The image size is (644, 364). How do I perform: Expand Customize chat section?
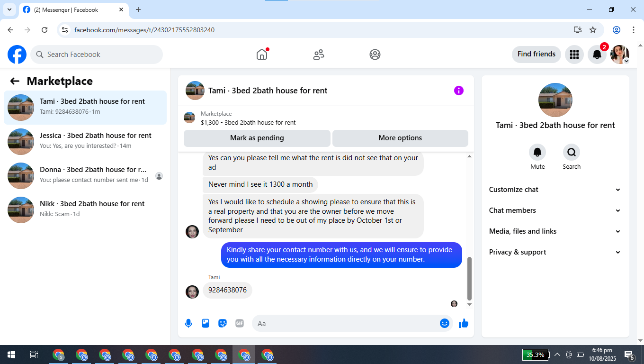(x=555, y=190)
